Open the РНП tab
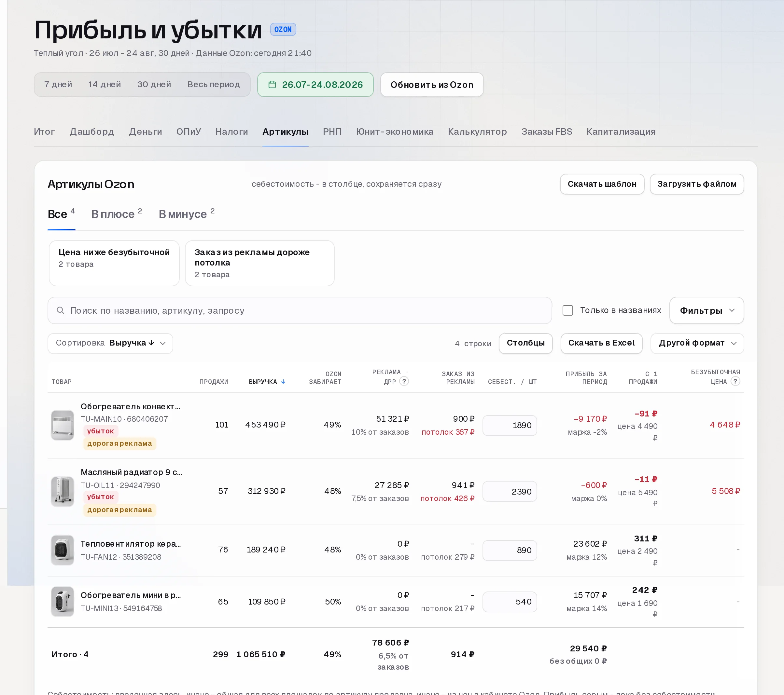The width and height of the screenshot is (784, 695). pos(332,131)
